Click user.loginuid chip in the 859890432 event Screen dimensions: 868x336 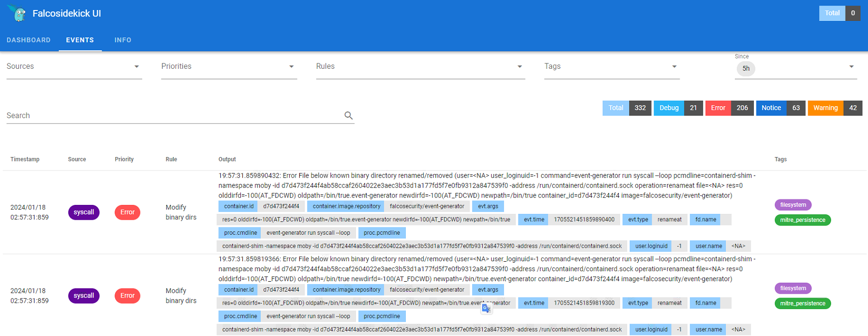coord(651,246)
